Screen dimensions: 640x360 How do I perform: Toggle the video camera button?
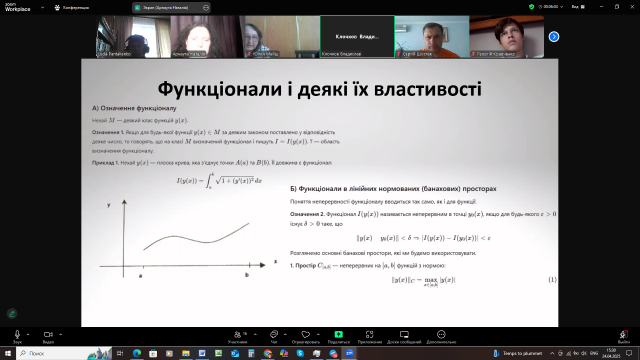(x=48, y=336)
